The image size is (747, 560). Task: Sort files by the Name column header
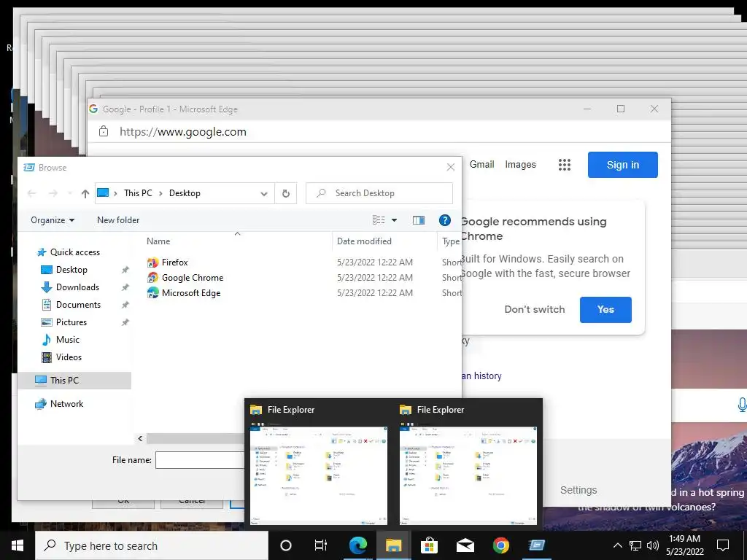pos(158,241)
